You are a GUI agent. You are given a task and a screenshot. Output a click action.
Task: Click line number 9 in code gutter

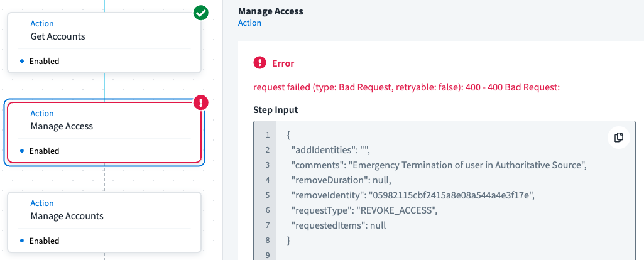pyautogui.click(x=268, y=255)
